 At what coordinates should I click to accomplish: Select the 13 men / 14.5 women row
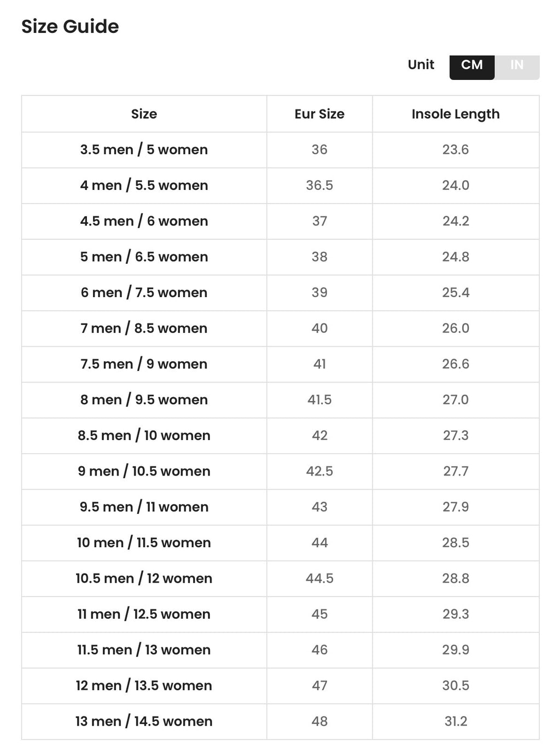(280, 721)
